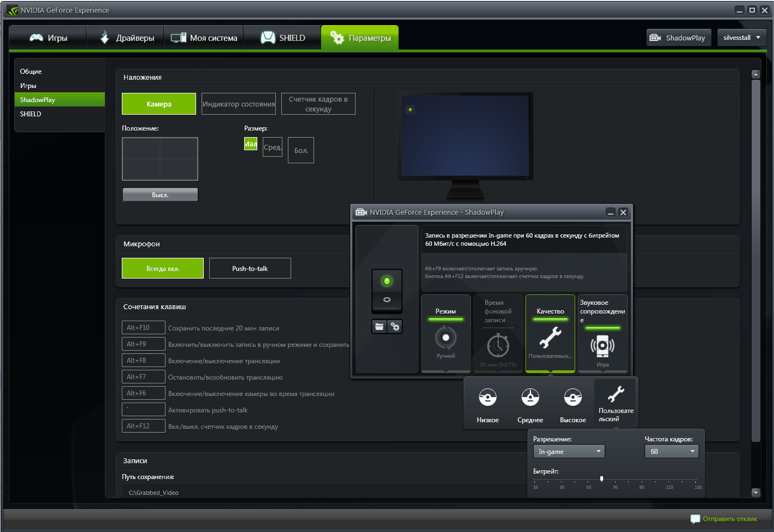Set microphone to Push-to-talk
The height and width of the screenshot is (532, 774).
(x=250, y=268)
